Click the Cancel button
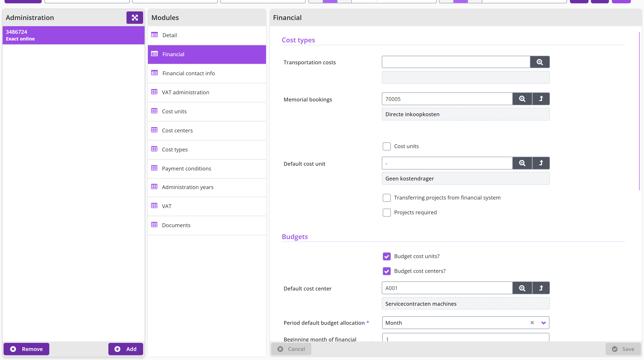 [x=291, y=349]
